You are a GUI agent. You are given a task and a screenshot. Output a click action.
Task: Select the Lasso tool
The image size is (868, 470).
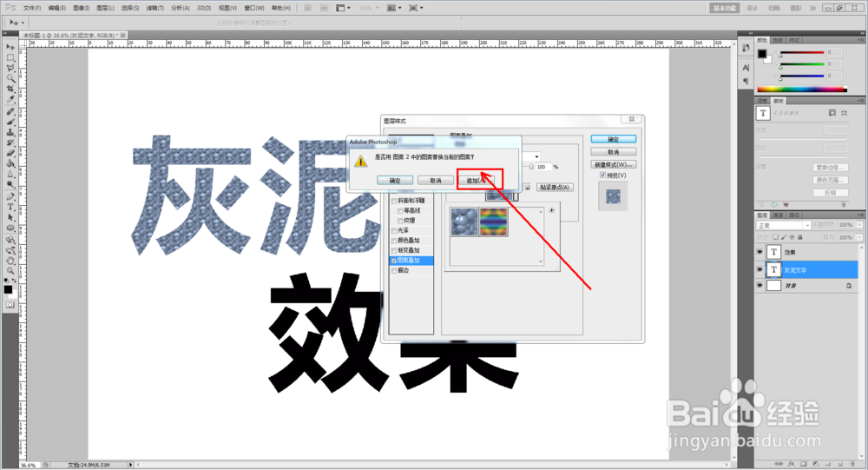coord(10,68)
